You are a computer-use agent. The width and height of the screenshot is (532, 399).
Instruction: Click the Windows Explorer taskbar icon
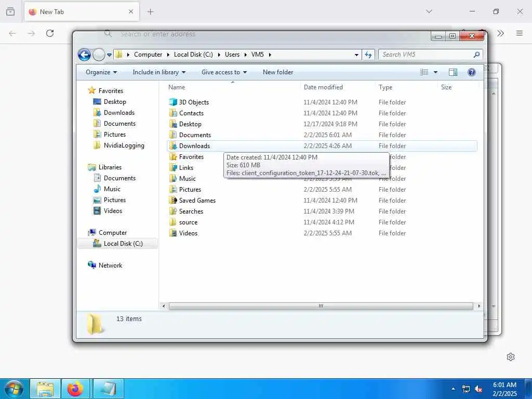[45, 389]
